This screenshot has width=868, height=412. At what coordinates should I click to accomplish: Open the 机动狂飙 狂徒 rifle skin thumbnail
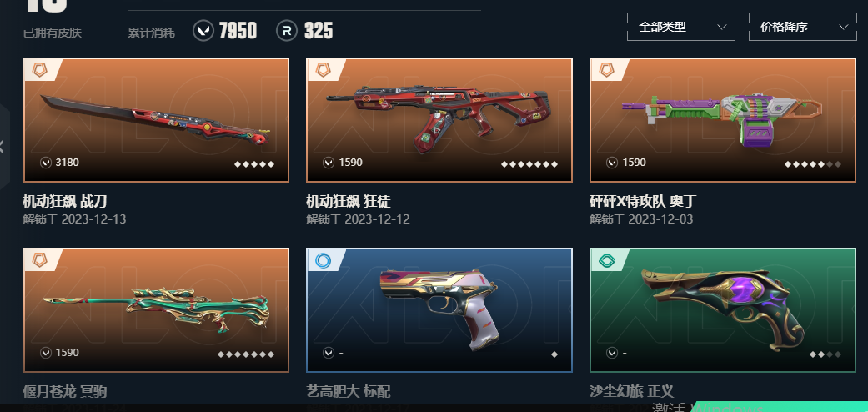pos(439,120)
